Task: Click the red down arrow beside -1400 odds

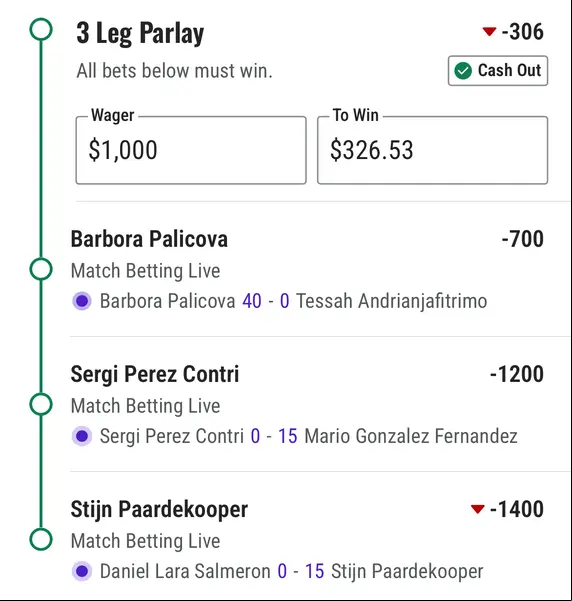Action: (x=477, y=509)
